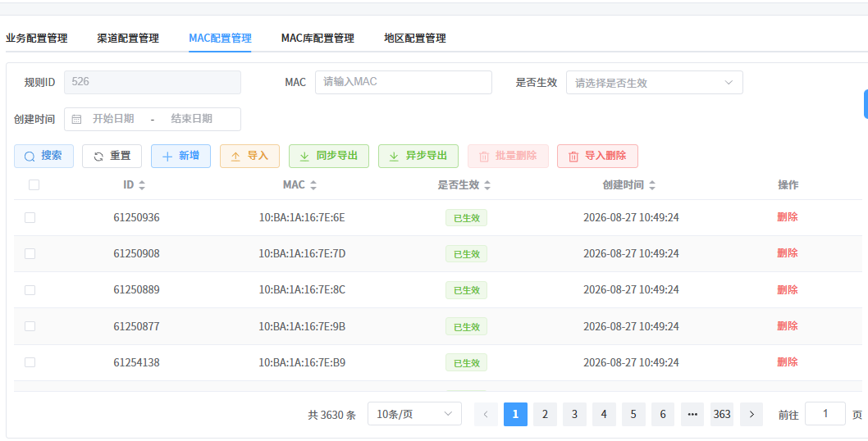The width and height of the screenshot is (868, 441).
Task: Click the 已生效 tag for ID 61250889
Action: coord(466,290)
